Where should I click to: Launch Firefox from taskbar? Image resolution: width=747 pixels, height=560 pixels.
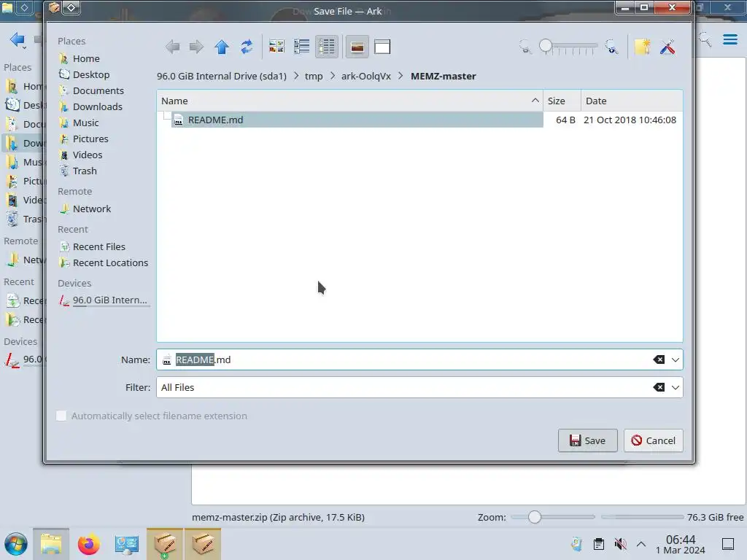click(x=88, y=544)
